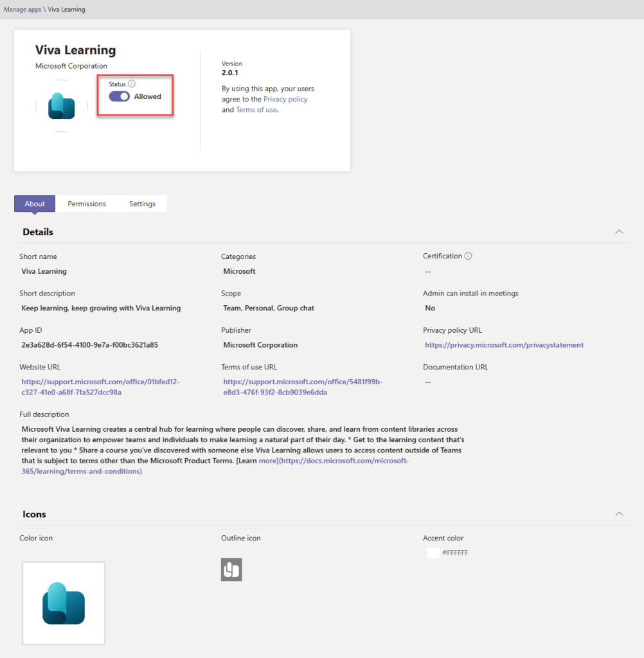Open the Privacy policy link

[x=285, y=99]
